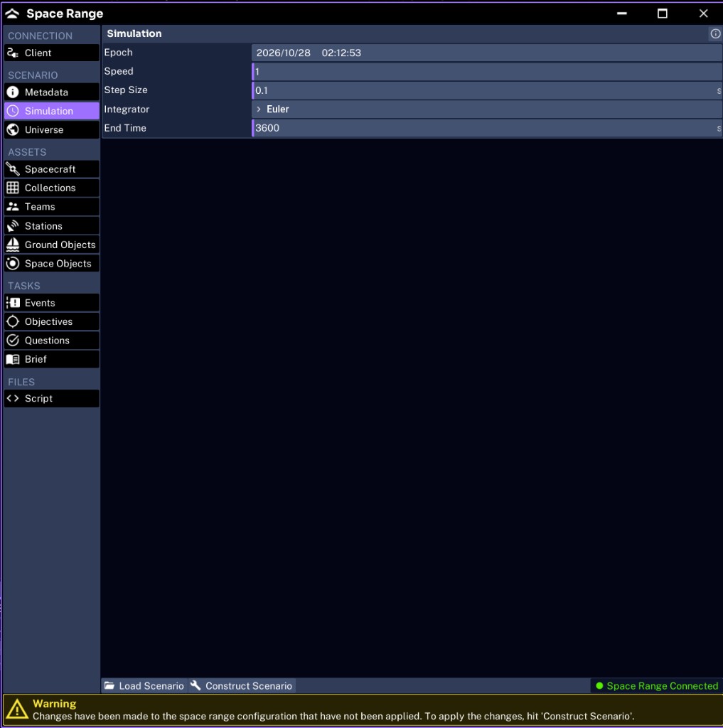Viewport: 723px width, 728px height.
Task: Open the Metadata section
Action: [x=52, y=92]
